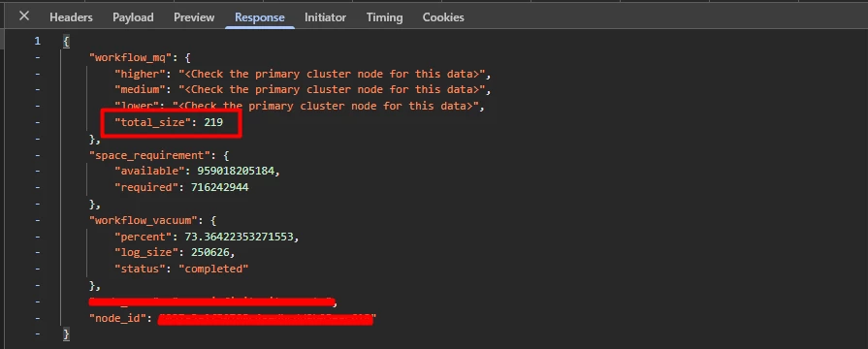Click the value 959018205184
868x349 pixels.
point(236,171)
